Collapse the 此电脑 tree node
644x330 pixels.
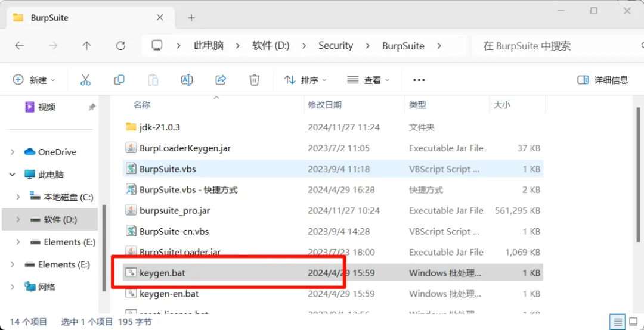tap(13, 175)
